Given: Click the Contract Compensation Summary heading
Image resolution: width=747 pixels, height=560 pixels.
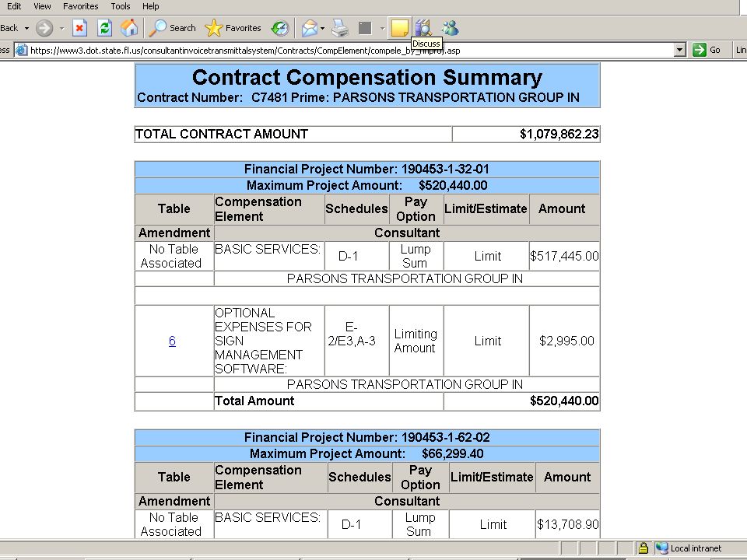Looking at the screenshot, I should point(367,77).
